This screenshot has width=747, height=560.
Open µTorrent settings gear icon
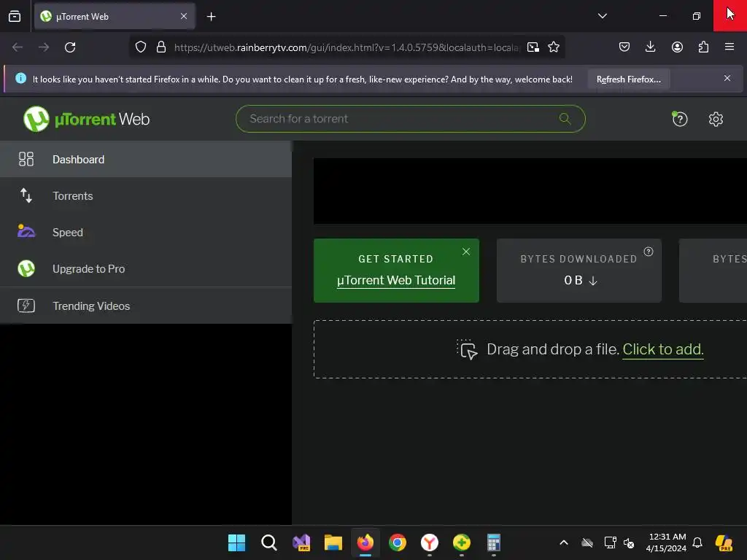716,119
